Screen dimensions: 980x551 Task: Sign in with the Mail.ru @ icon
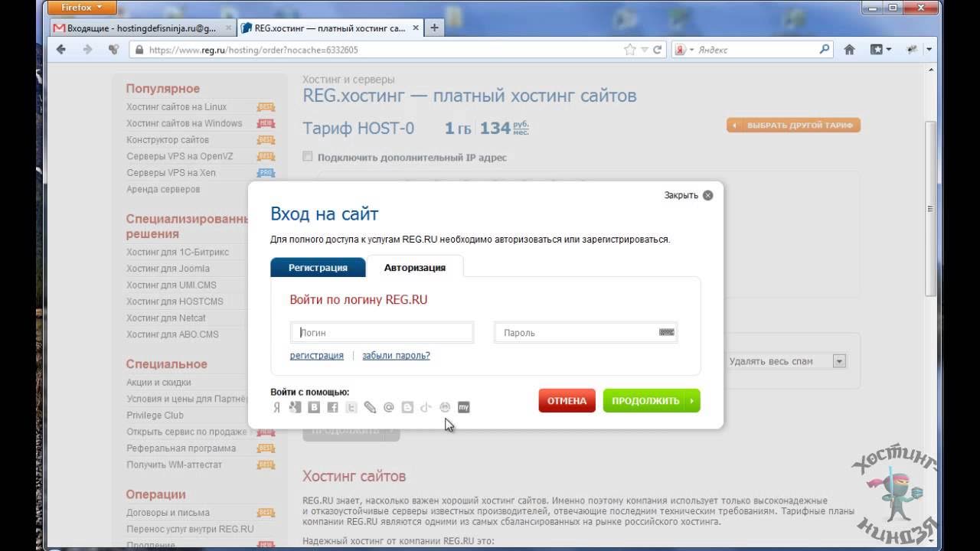(388, 407)
